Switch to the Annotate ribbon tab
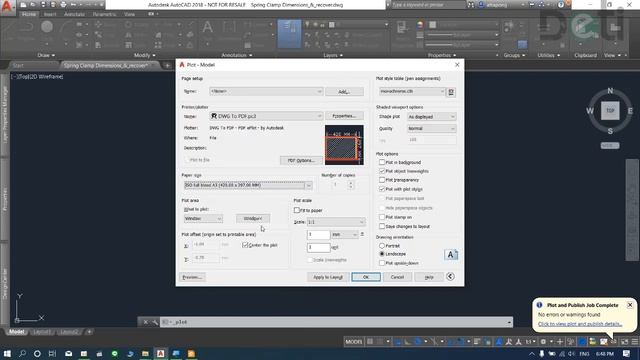 [74, 14]
